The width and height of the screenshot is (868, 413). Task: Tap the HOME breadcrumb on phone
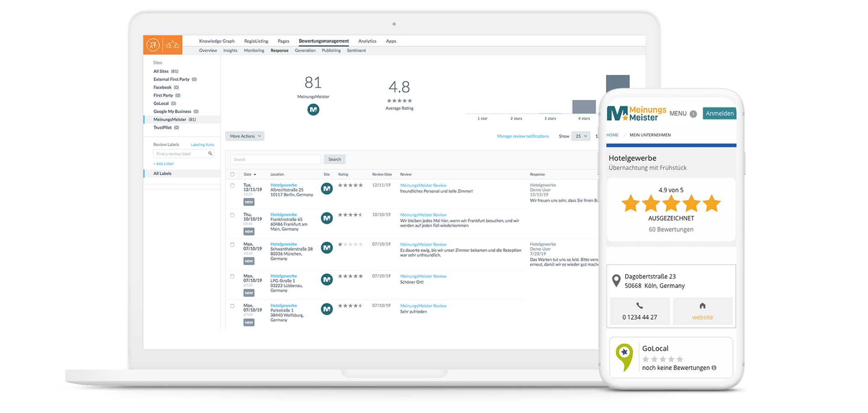612,135
